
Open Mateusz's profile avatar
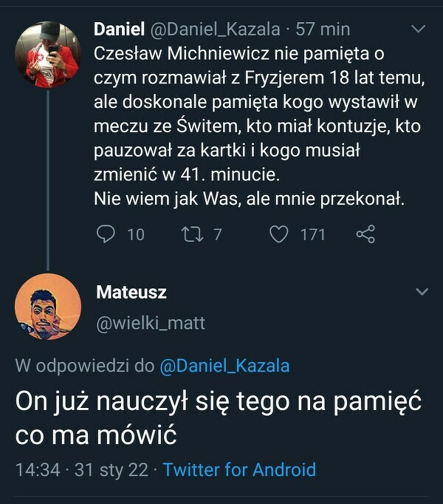[47, 306]
